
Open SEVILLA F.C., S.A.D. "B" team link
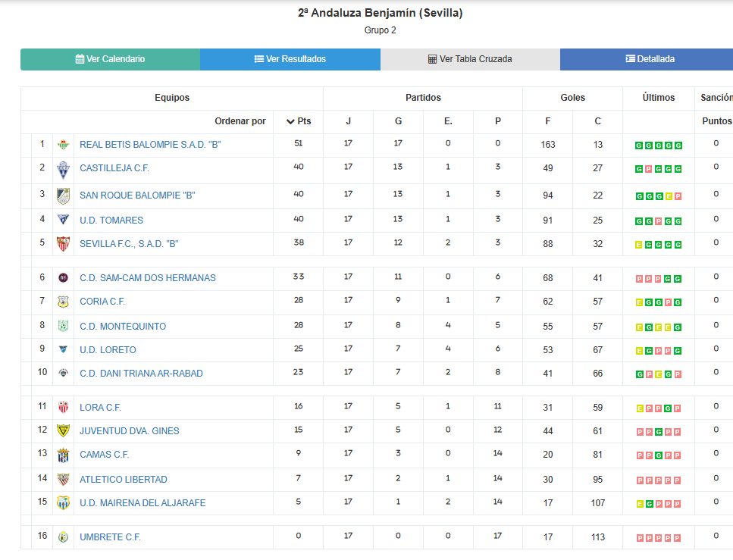click(129, 243)
